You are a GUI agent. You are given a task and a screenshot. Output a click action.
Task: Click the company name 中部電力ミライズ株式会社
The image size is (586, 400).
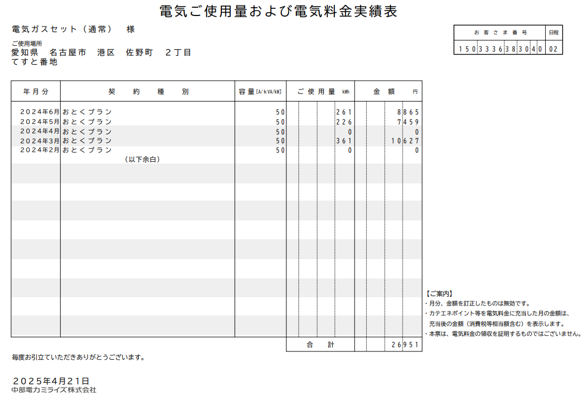click(54, 390)
